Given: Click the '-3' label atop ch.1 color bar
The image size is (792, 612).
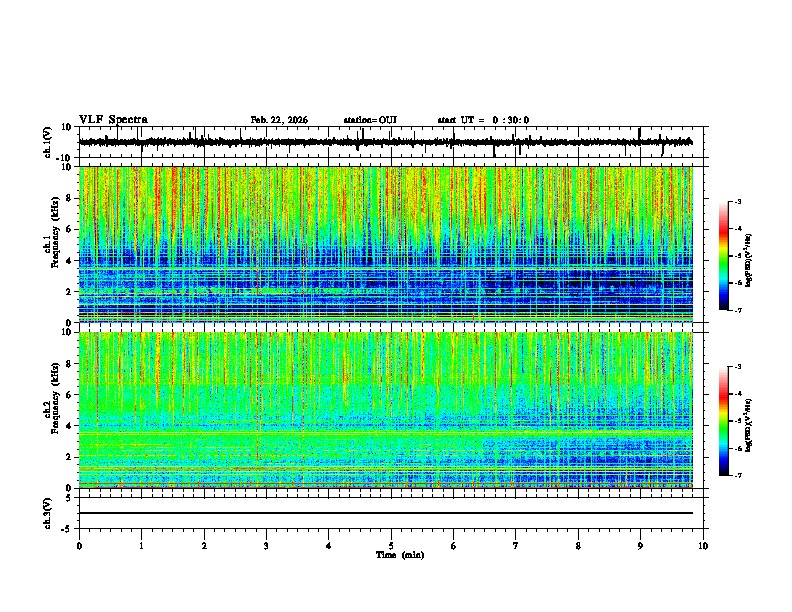Looking at the screenshot, I should pyautogui.click(x=737, y=201).
